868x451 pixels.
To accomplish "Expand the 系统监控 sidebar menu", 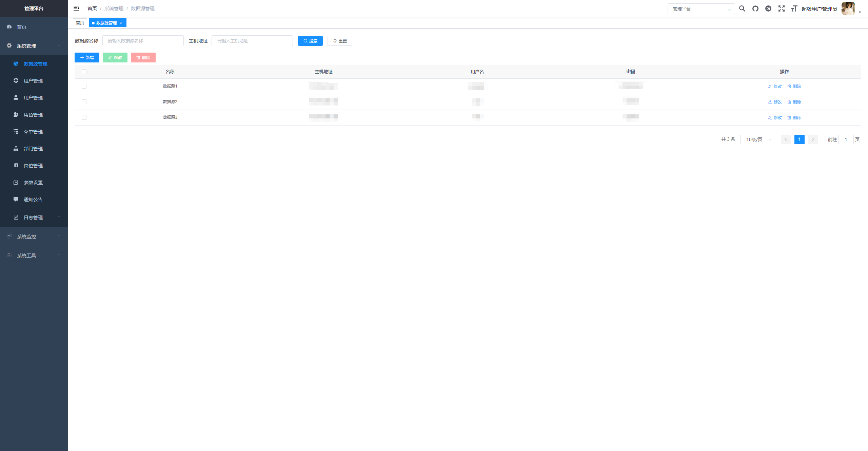I will 34,236.
